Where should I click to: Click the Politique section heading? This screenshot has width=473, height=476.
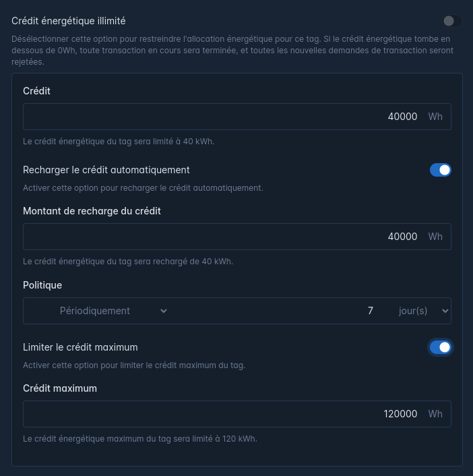42,285
